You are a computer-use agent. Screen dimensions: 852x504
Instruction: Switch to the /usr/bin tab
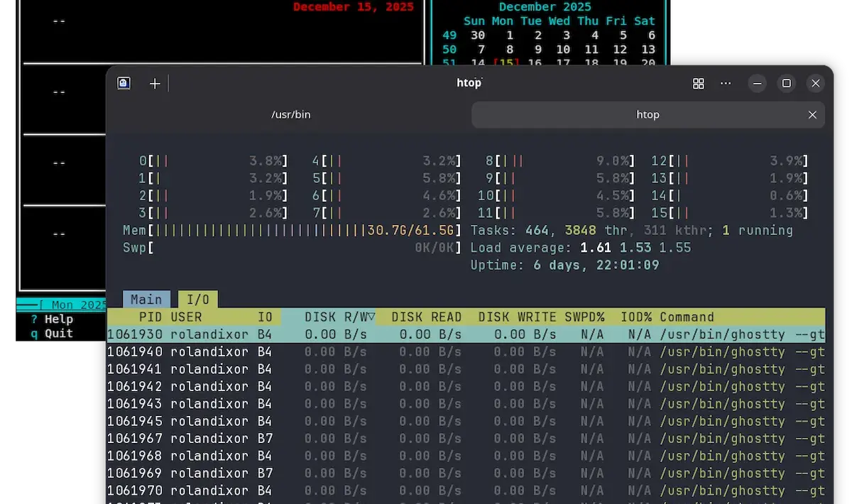click(x=291, y=114)
